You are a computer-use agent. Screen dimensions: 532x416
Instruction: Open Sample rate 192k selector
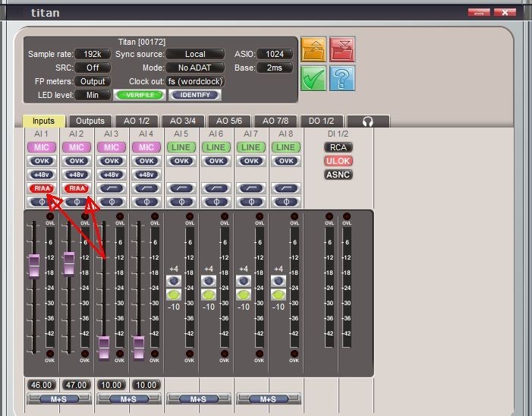pos(93,55)
